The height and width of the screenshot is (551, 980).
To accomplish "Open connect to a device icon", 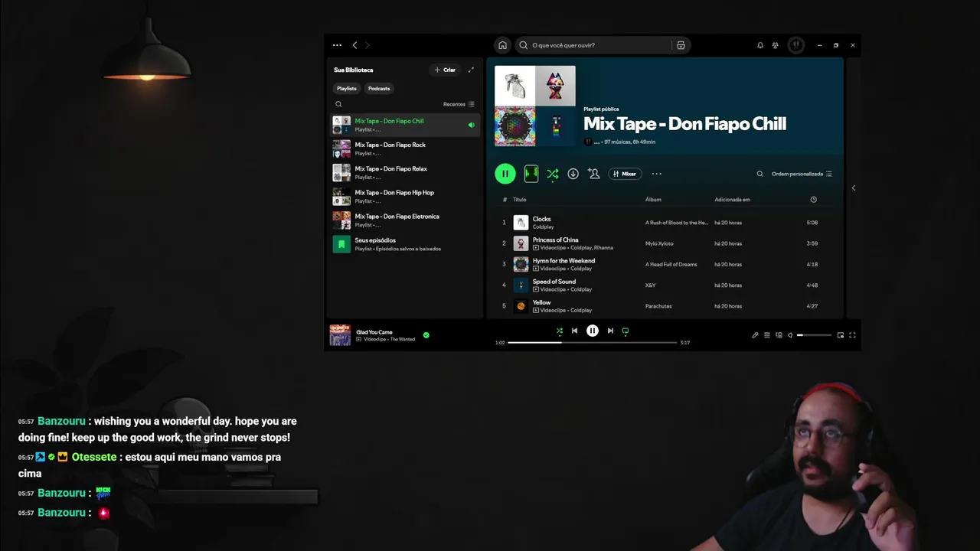I will click(779, 335).
